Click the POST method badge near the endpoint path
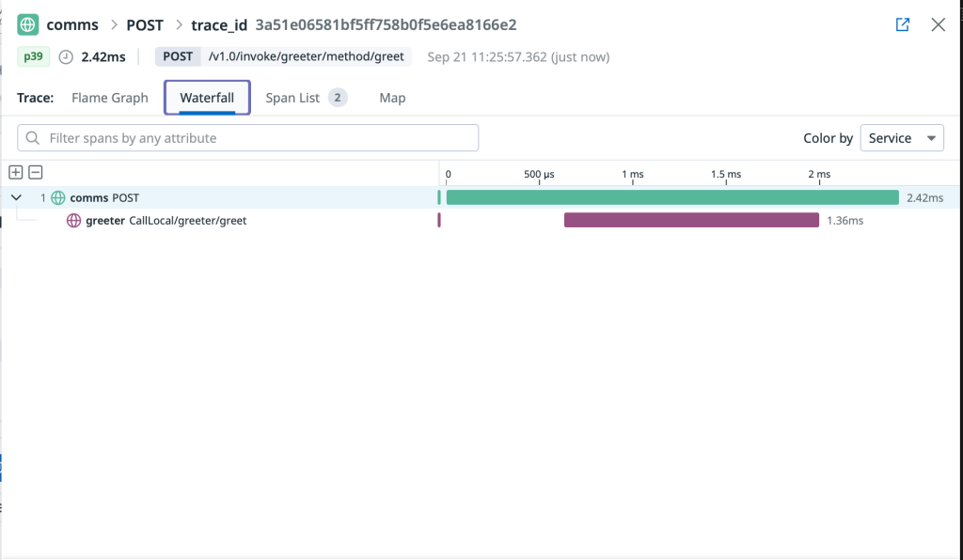The width and height of the screenshot is (963, 560). pos(177,56)
